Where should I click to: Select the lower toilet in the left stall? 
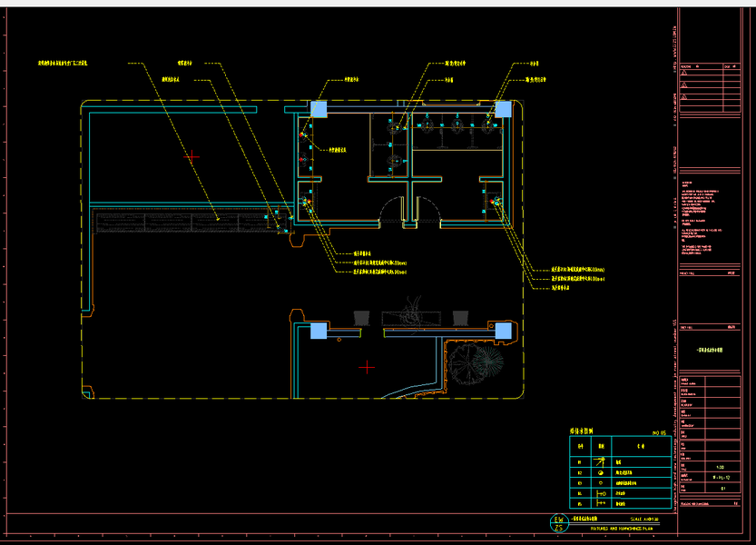[395, 160]
